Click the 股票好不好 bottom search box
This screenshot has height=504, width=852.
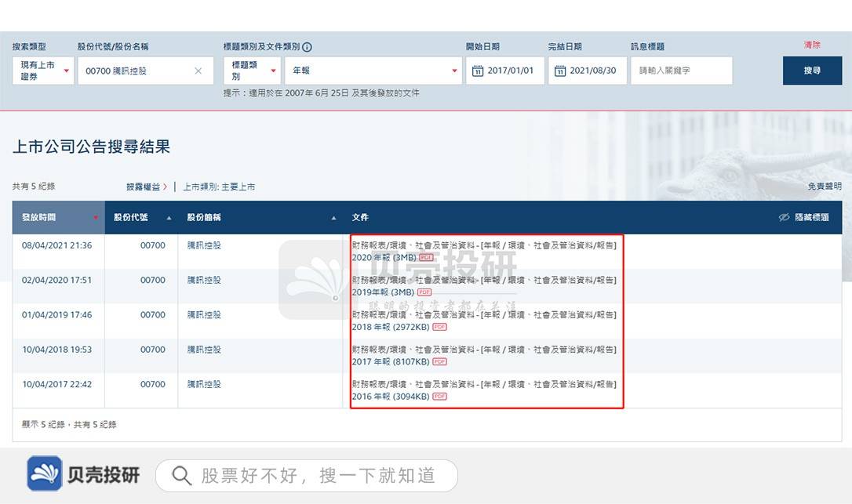(x=307, y=476)
